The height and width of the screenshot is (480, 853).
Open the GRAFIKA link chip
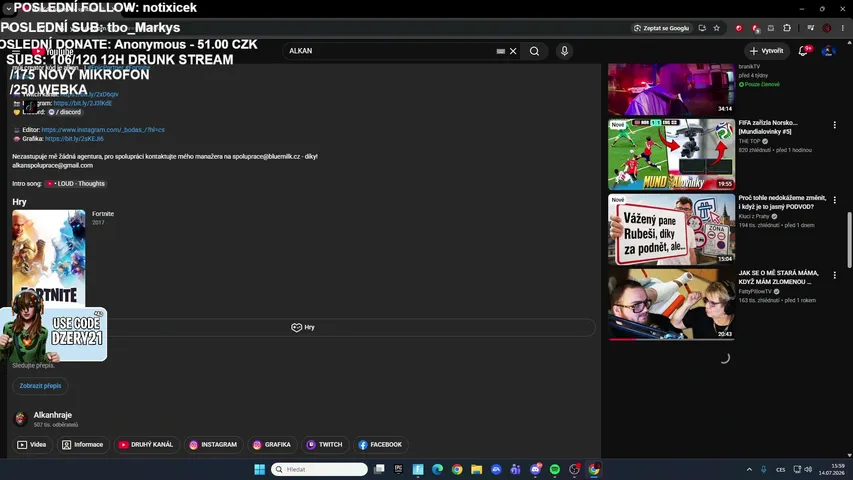click(271, 445)
